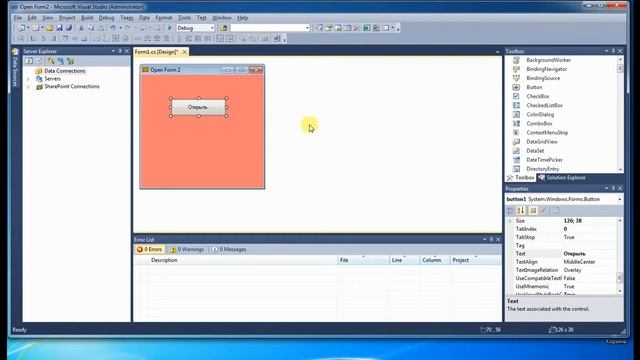640x360 pixels.
Task: Open the Project menu
Action: [67, 18]
